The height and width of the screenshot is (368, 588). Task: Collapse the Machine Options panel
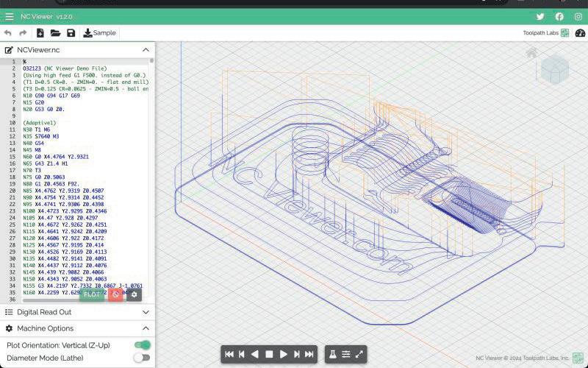[146, 328]
